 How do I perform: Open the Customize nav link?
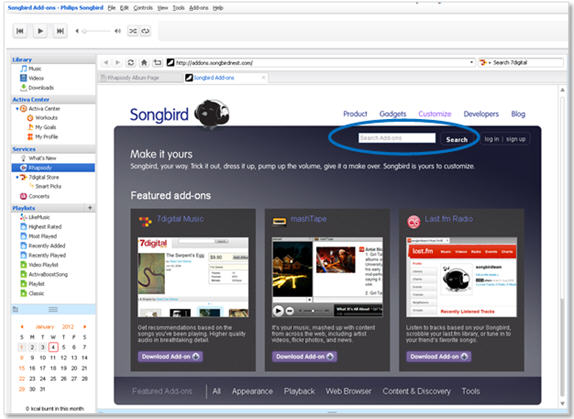435,114
